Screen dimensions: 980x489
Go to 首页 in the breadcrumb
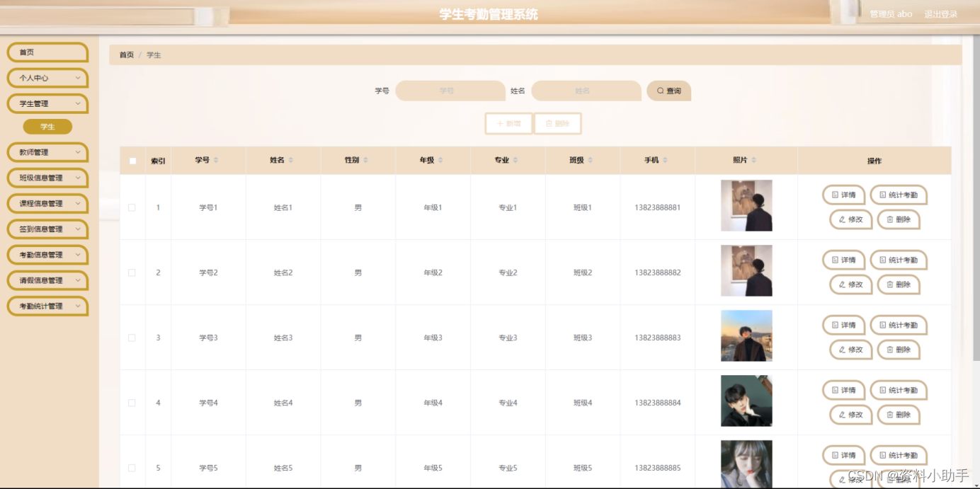click(126, 54)
